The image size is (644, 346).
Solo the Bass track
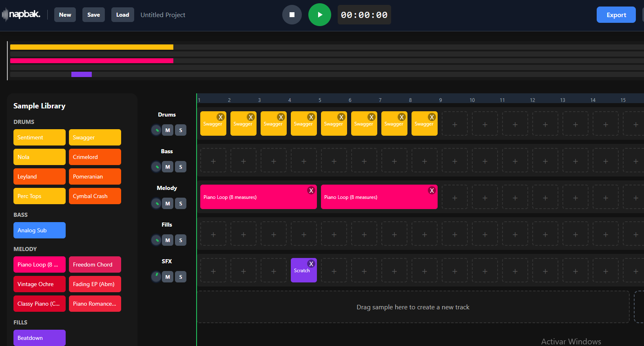(x=181, y=167)
